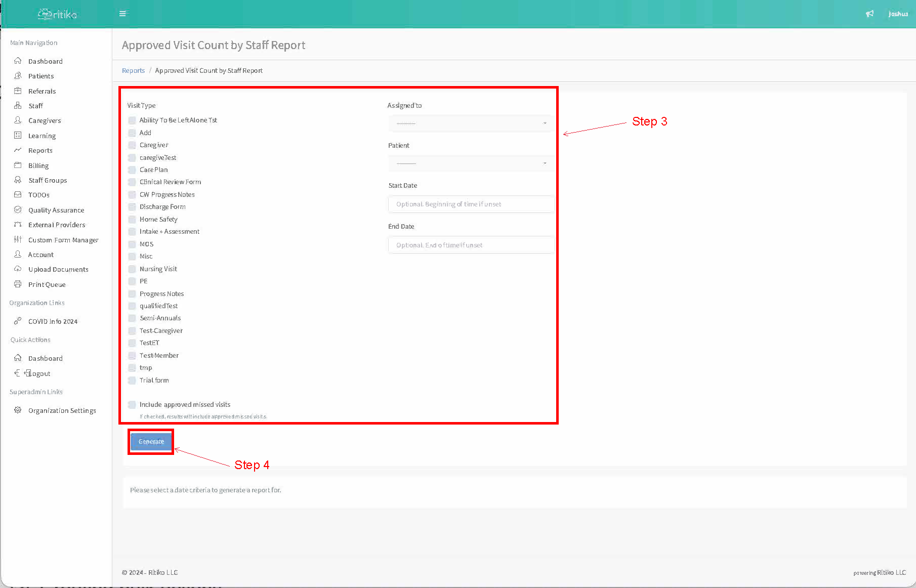Open Reports in the main navigation

[40, 151]
